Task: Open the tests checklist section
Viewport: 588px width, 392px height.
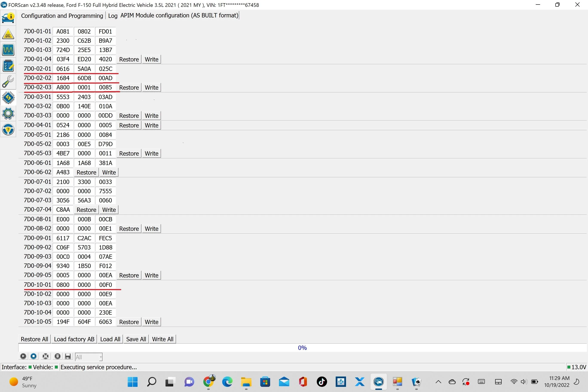Action: pyautogui.click(x=8, y=66)
